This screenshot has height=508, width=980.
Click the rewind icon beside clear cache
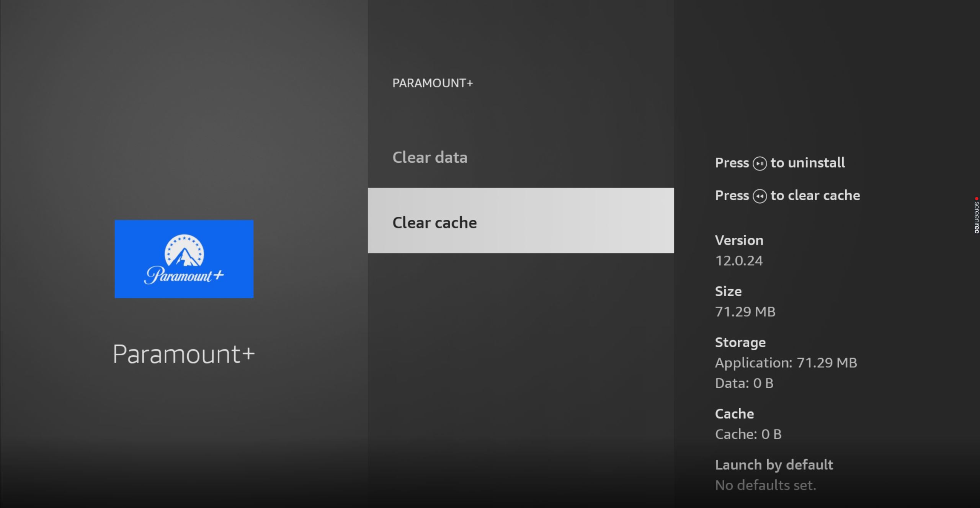[x=759, y=196]
